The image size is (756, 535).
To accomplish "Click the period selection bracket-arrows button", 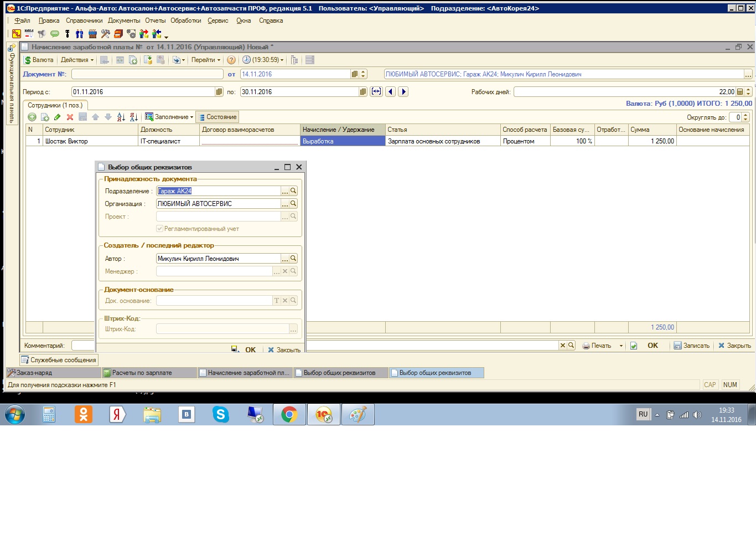I will pyautogui.click(x=376, y=91).
